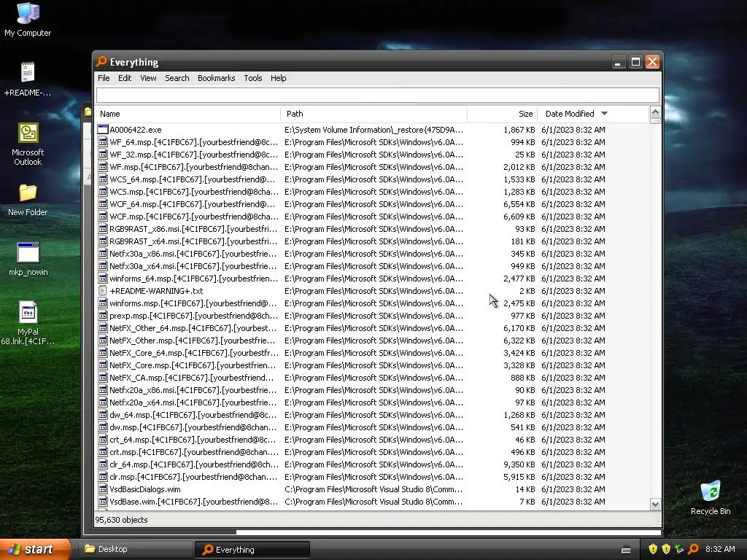The height and width of the screenshot is (560, 747).
Task: Select clr.msp.[4C1FBC67] file row
Action: tap(373, 477)
